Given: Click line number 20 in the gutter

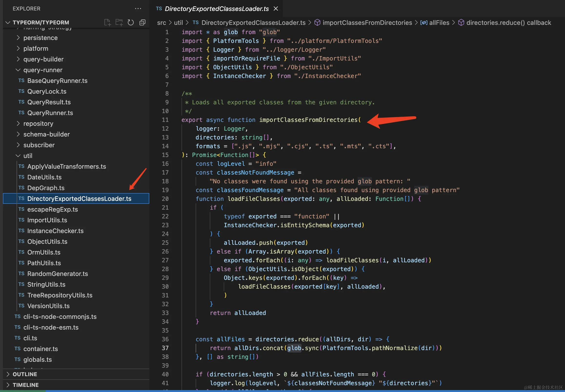Looking at the screenshot, I should pyautogui.click(x=165, y=199).
